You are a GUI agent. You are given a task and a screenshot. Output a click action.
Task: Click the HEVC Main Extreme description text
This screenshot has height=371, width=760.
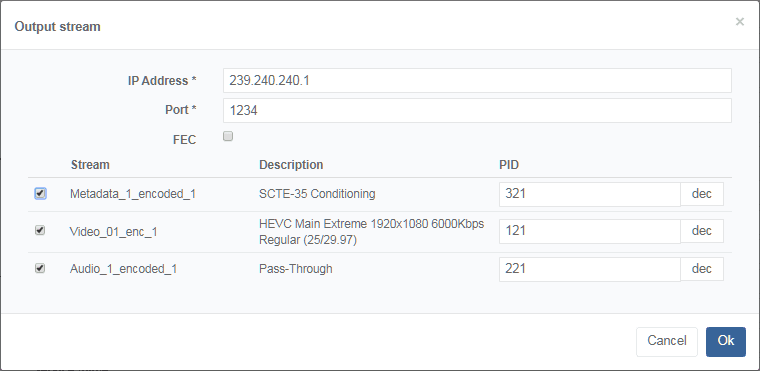371,232
